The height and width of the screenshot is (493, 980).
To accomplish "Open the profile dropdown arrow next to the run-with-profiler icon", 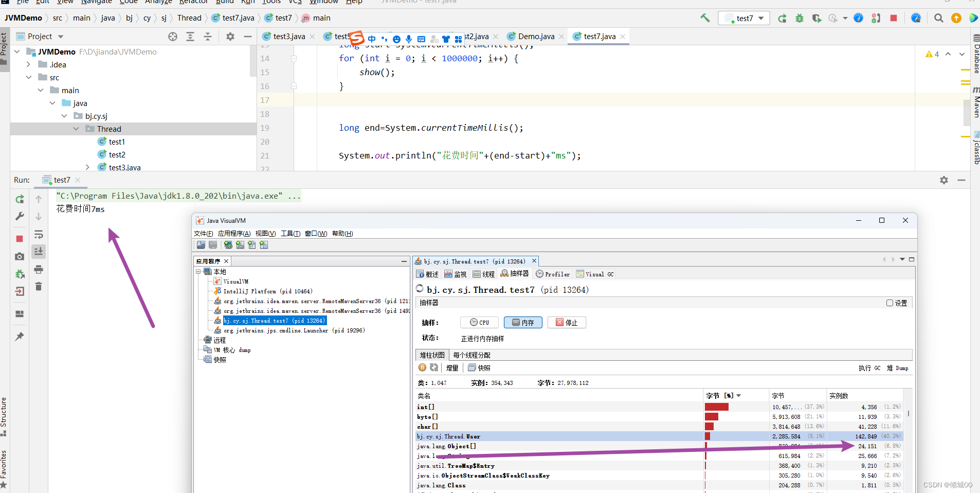I will click(x=845, y=19).
